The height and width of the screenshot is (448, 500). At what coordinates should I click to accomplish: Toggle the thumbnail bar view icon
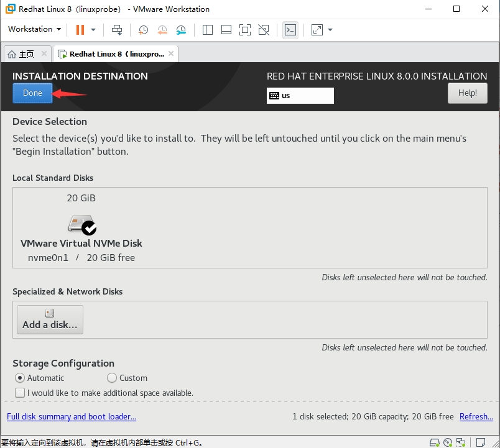pos(226,30)
